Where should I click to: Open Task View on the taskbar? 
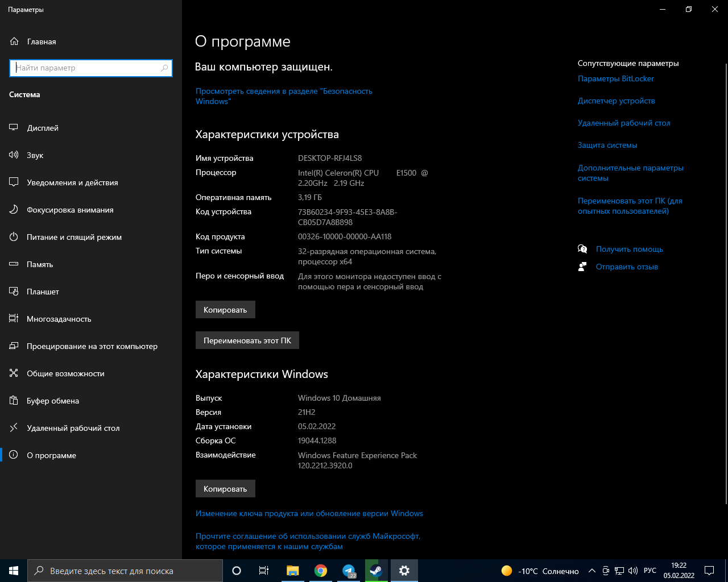(264, 571)
